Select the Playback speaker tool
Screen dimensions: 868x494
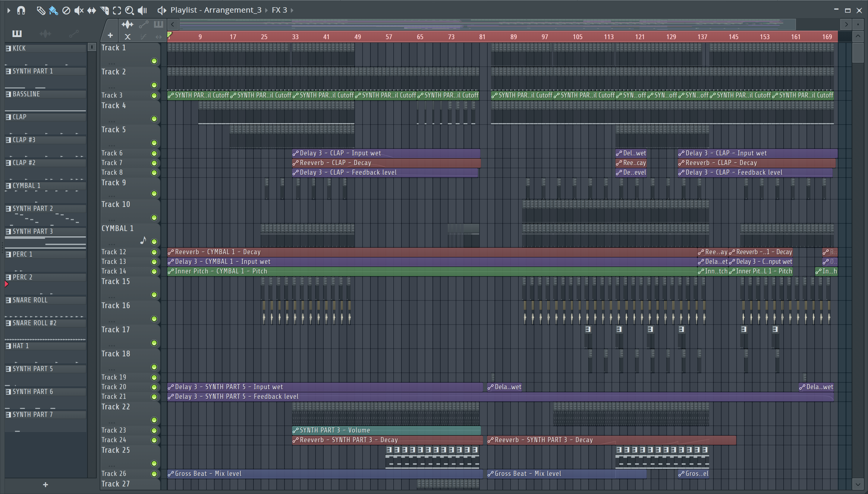(142, 11)
